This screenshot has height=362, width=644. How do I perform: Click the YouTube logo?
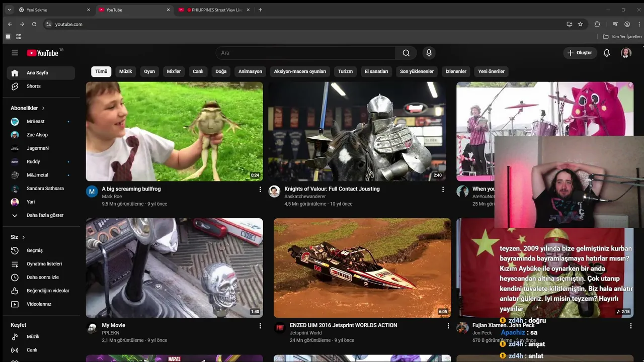[x=43, y=53]
